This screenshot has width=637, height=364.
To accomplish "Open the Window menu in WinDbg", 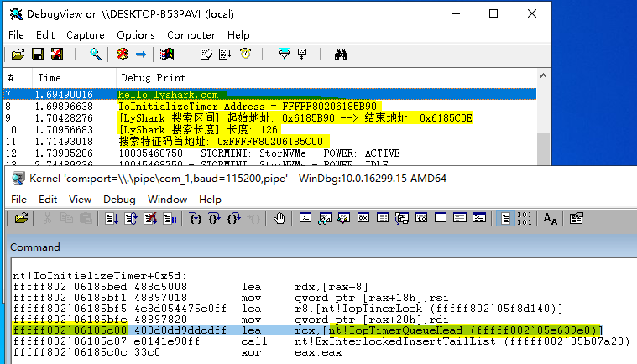I will 167,200.
